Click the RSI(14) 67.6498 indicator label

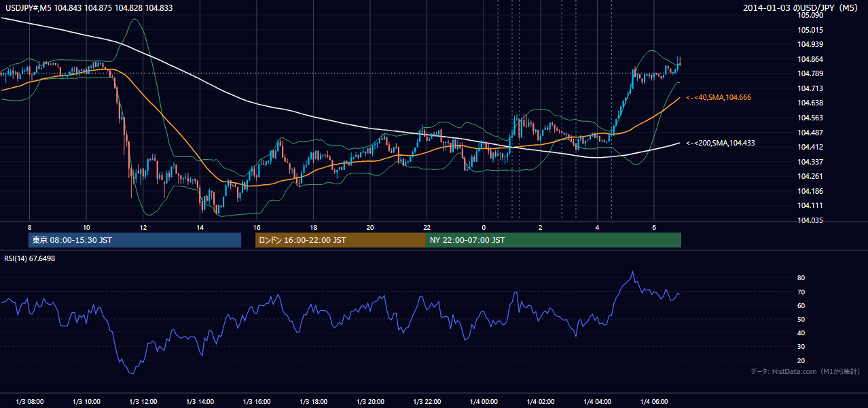pyautogui.click(x=30, y=258)
